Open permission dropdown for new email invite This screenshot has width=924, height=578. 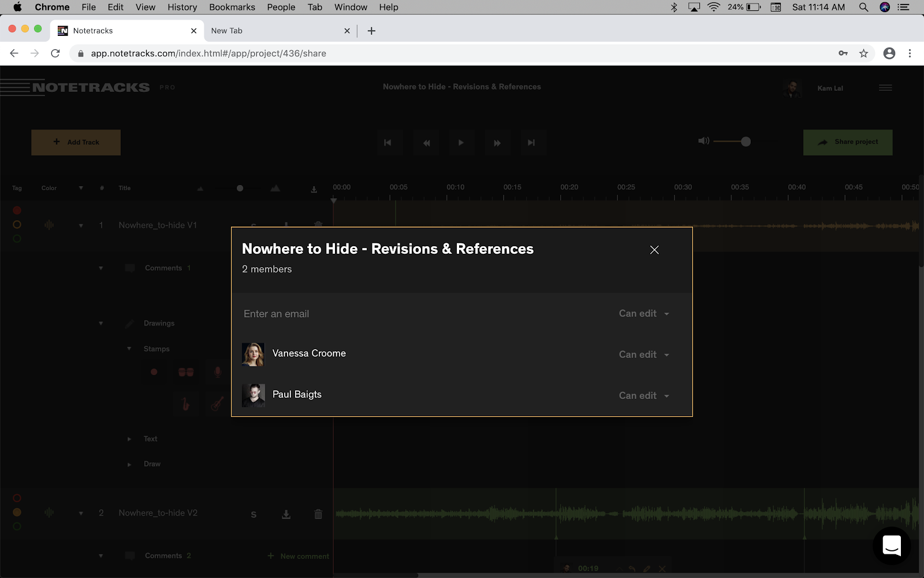coord(644,313)
